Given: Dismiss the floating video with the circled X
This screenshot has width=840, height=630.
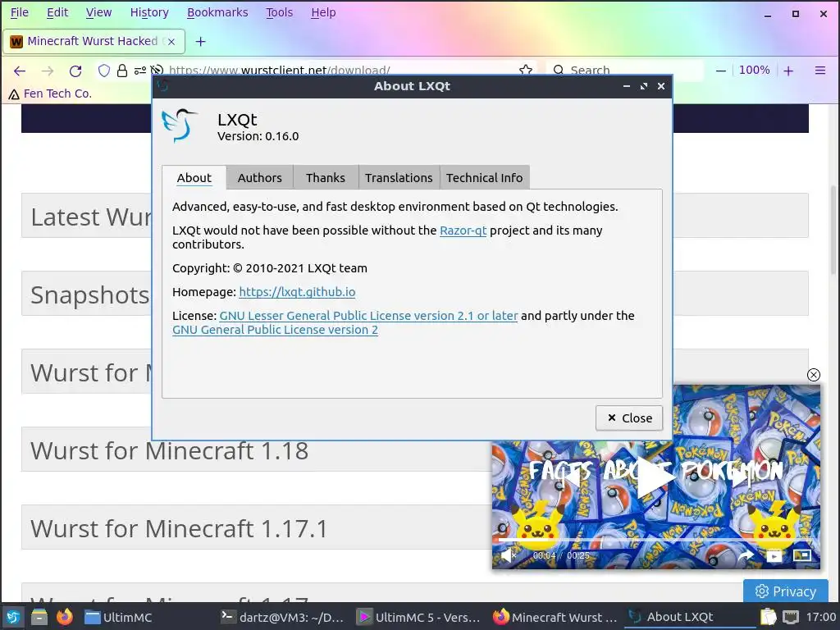Looking at the screenshot, I should [813, 375].
